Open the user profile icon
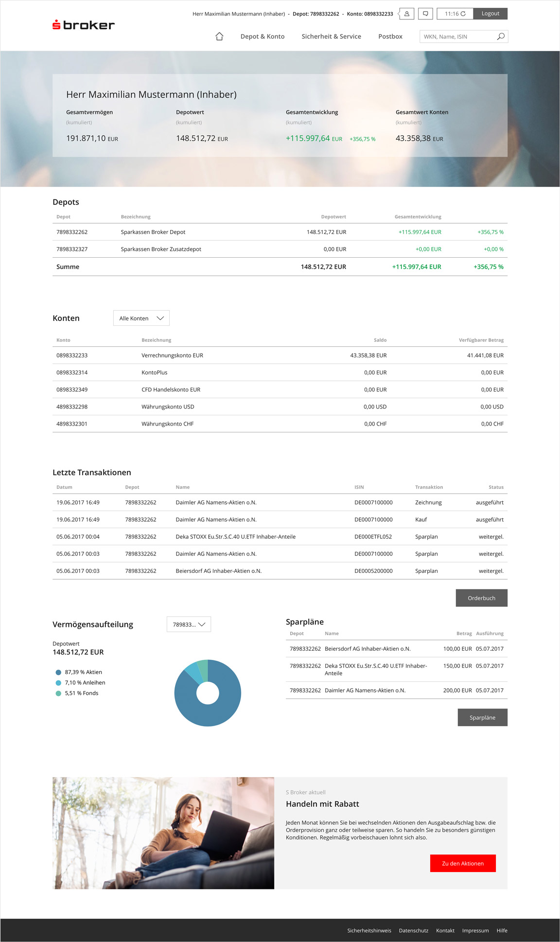This screenshot has width=560, height=942. (x=407, y=14)
